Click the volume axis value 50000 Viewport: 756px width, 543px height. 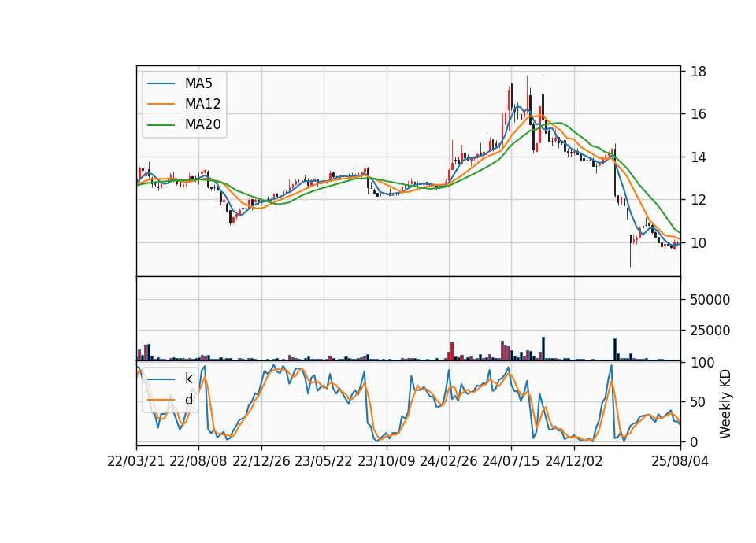pyautogui.click(x=710, y=300)
